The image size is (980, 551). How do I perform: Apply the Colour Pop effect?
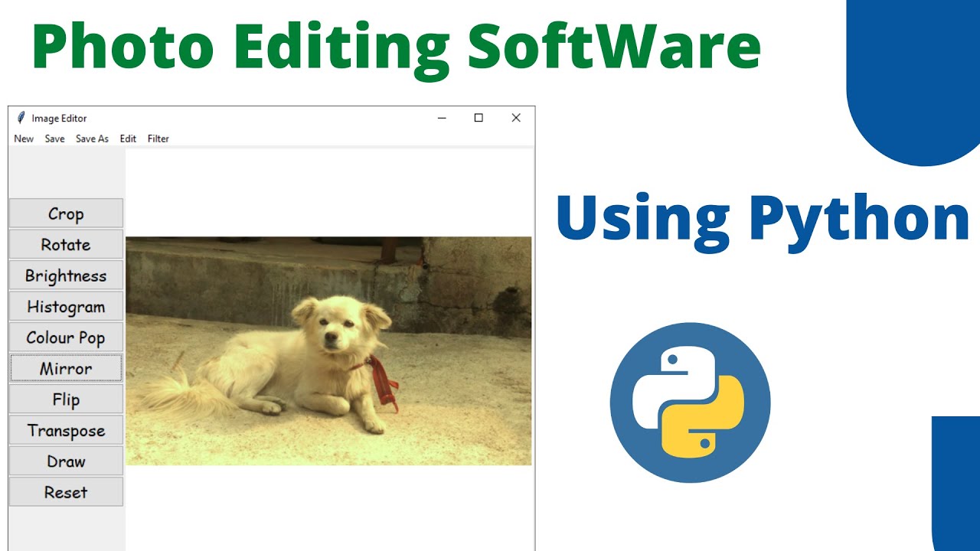[66, 337]
